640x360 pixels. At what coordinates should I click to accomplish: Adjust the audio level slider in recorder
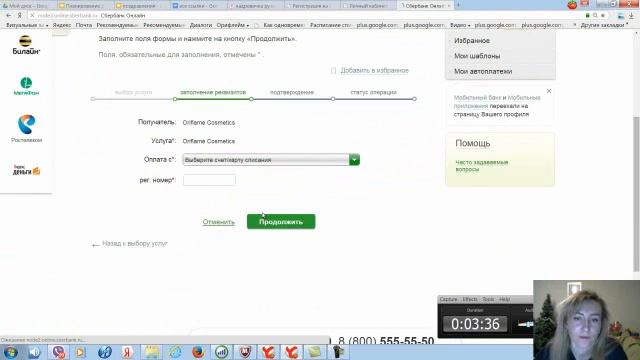pos(525,324)
